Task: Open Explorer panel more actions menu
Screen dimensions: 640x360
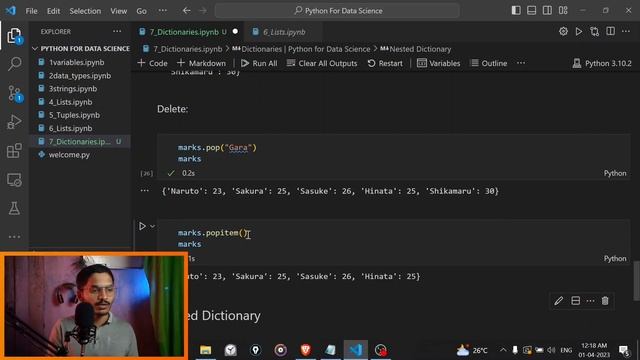Action: 117,31
